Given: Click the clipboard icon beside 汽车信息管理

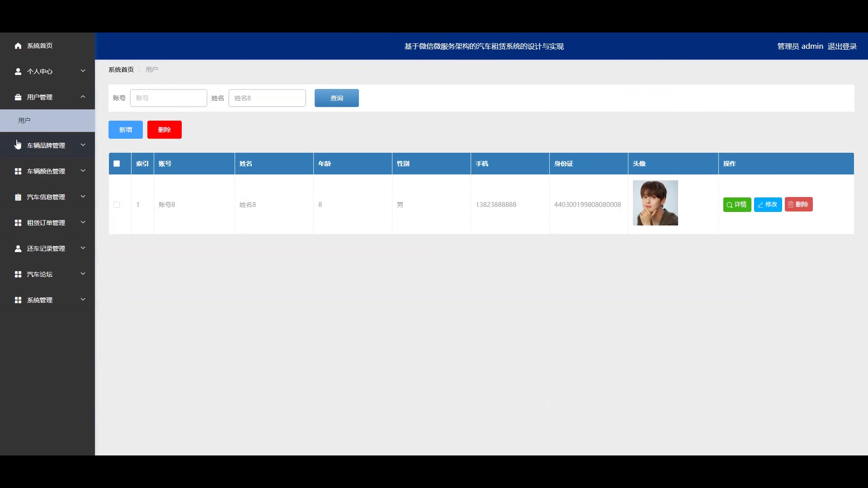Looking at the screenshot, I should [x=18, y=197].
